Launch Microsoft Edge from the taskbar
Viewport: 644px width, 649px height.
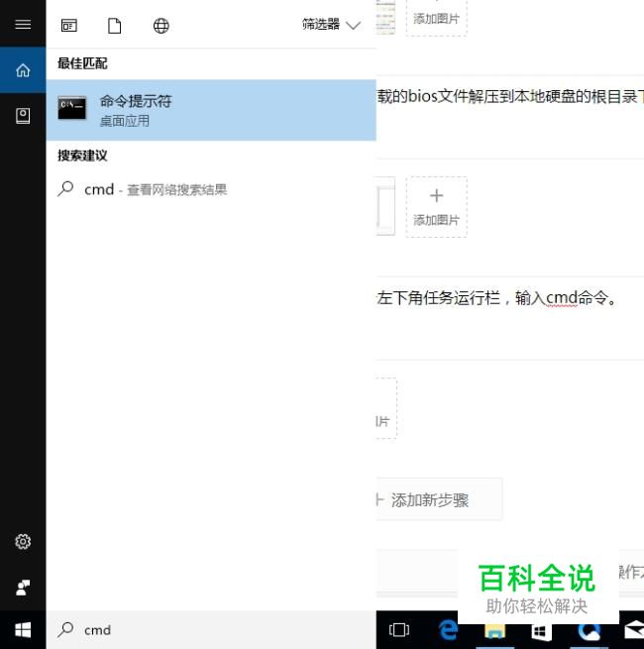448,630
